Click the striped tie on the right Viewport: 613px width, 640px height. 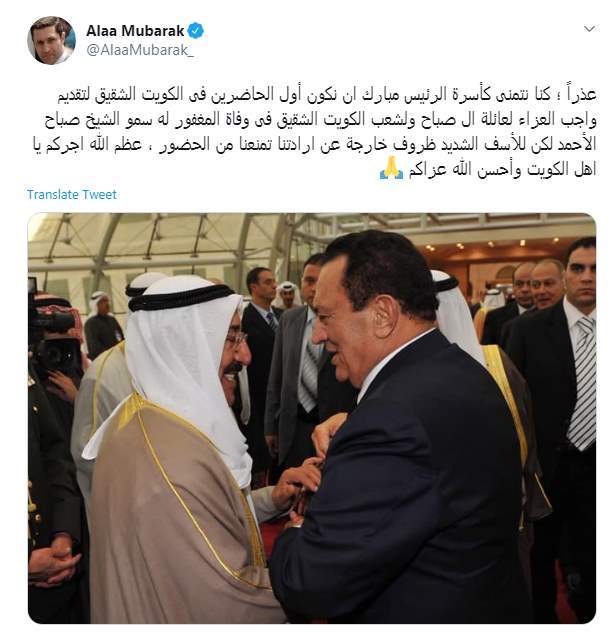tap(583, 384)
